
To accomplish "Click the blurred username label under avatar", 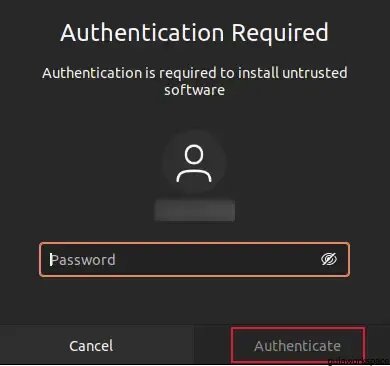I will coord(195,210).
